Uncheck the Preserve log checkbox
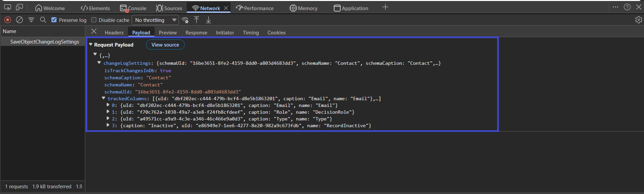Viewport: 644px width, 194px height. (54, 20)
